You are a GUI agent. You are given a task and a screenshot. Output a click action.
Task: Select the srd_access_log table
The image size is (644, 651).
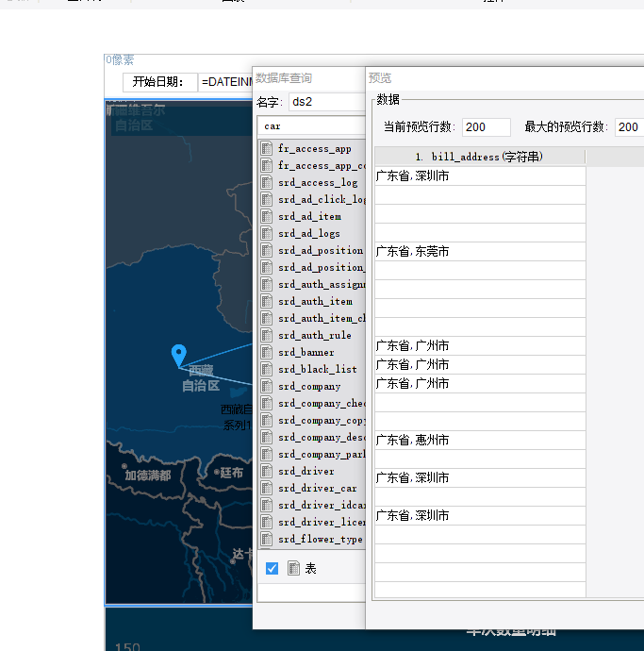[x=313, y=182]
